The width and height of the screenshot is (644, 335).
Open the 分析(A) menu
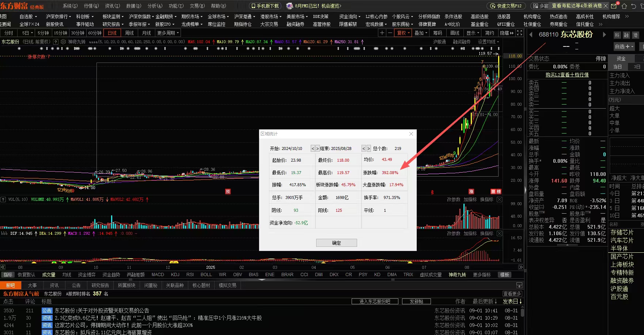point(155,6)
